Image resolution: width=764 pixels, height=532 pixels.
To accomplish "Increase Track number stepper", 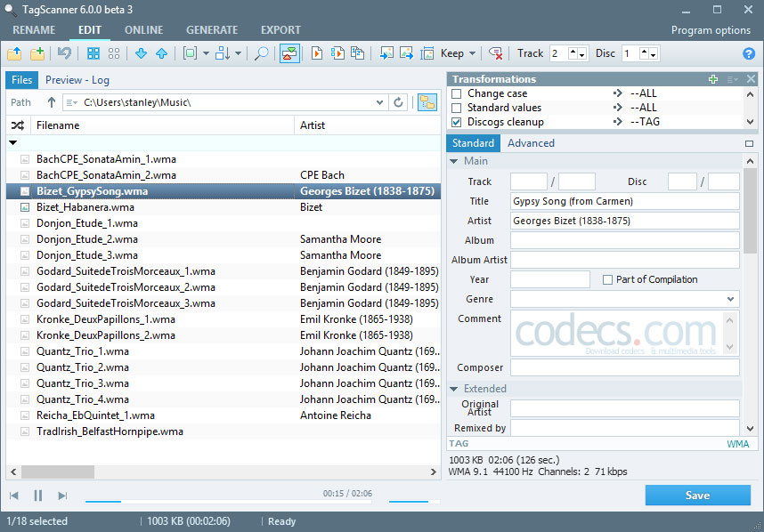I will (x=573, y=51).
